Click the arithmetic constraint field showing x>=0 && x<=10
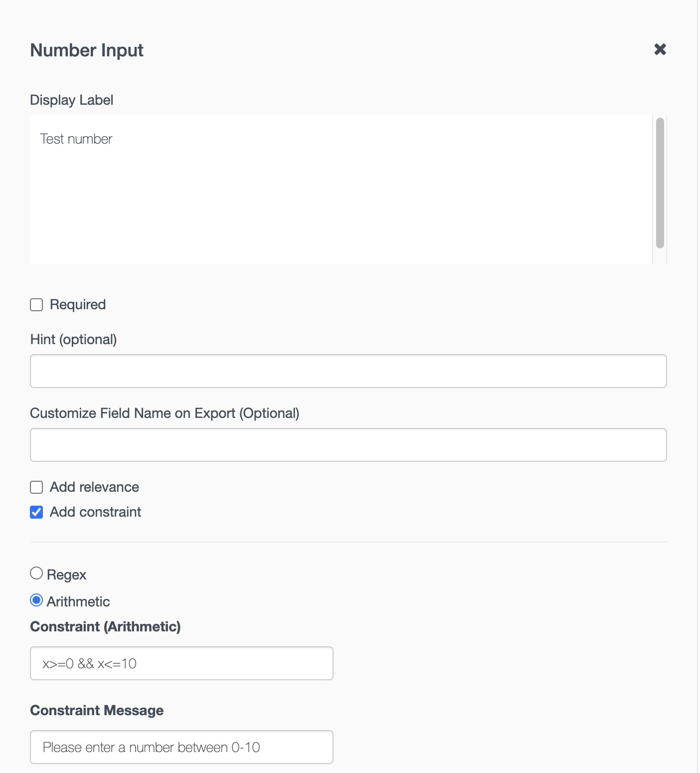Image resolution: width=700 pixels, height=773 pixels. tap(181, 663)
